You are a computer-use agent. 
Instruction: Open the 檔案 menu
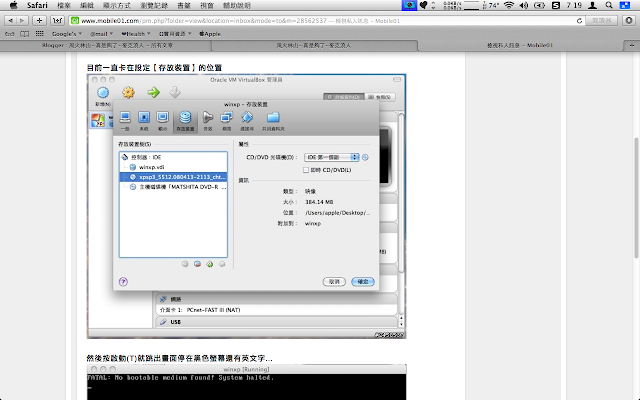point(64,5)
